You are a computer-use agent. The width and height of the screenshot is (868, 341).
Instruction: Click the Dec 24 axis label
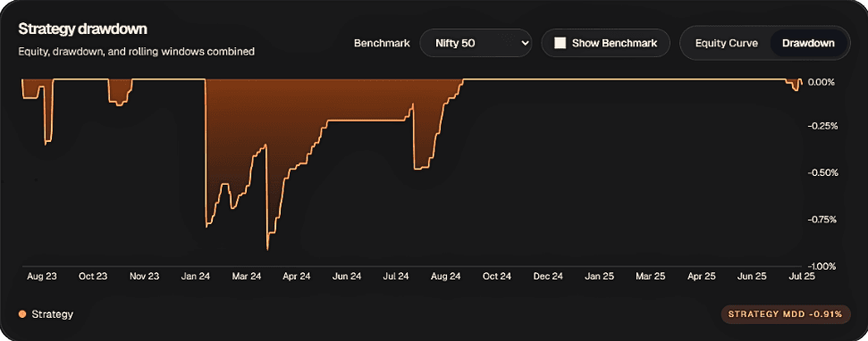pos(549,276)
